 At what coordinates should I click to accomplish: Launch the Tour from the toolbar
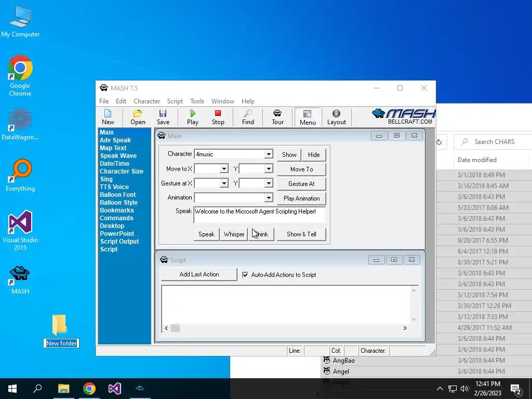tap(277, 117)
